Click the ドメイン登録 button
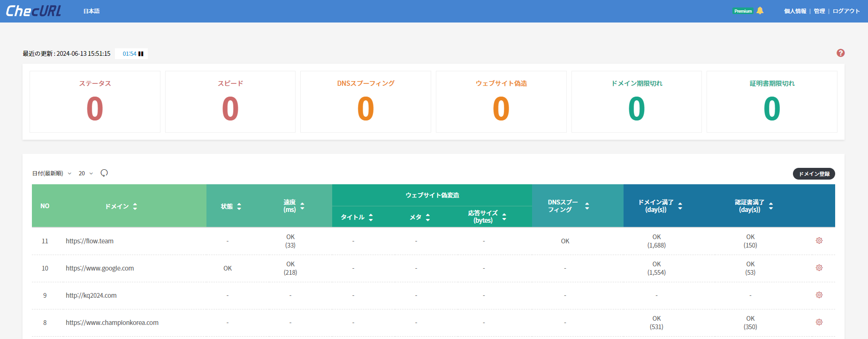 click(814, 174)
